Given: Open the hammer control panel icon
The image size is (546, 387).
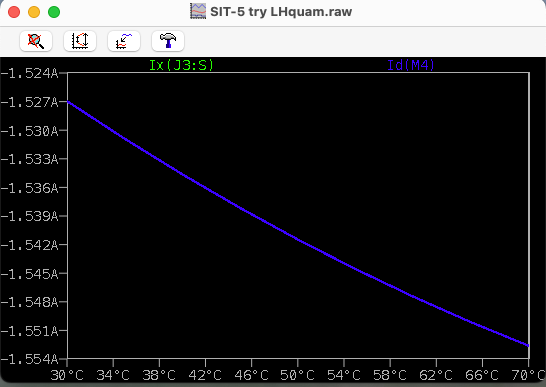Looking at the screenshot, I should (168, 41).
